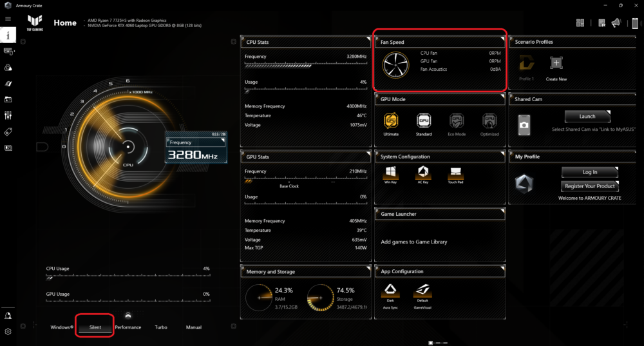Click CPU Temperature 46°C value
This screenshot has height=346, width=644.
tap(361, 115)
